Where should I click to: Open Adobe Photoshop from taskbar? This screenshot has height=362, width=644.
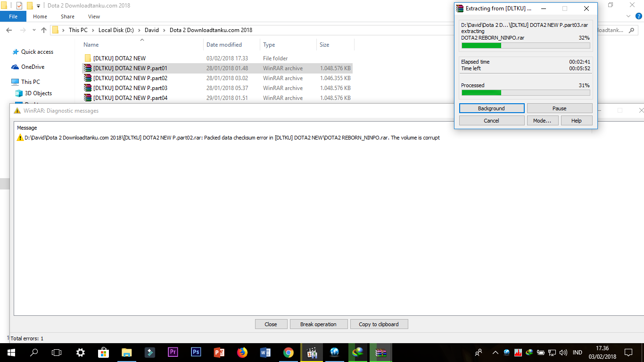coord(196,353)
